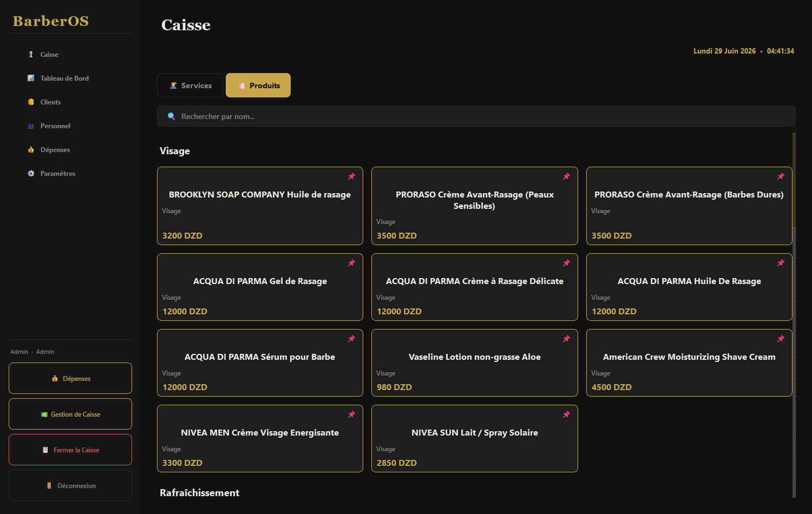The width and height of the screenshot is (812, 514).
Task: Log out with Déconnexion
Action: tap(70, 485)
